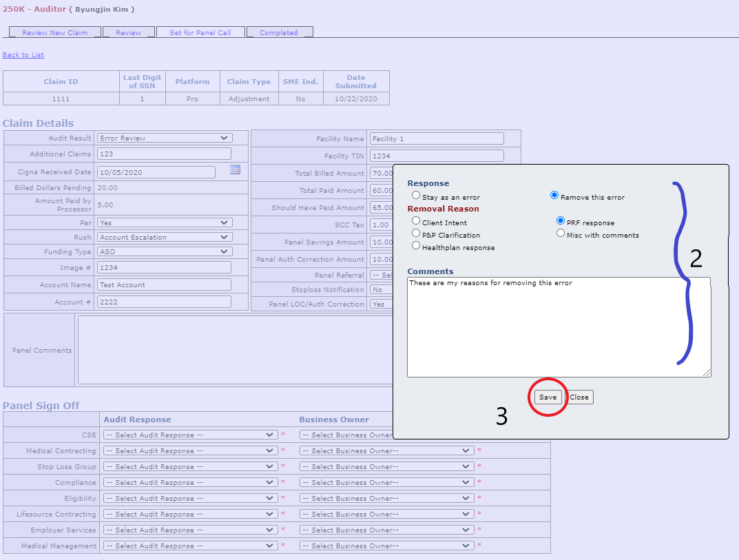This screenshot has height=560, width=739.
Task: Click the Date Submitted value 10/22/2020
Action: (356, 99)
